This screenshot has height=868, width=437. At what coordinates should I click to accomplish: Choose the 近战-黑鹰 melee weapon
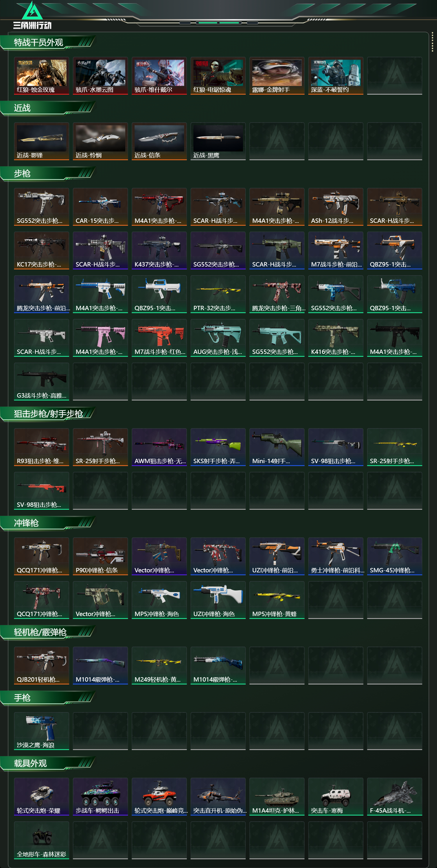tap(218, 141)
